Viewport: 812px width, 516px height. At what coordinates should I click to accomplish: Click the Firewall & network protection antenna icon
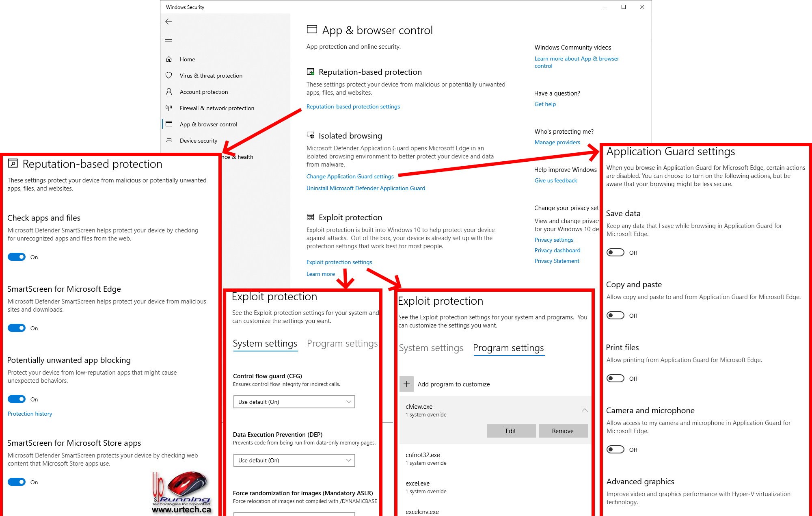169,108
